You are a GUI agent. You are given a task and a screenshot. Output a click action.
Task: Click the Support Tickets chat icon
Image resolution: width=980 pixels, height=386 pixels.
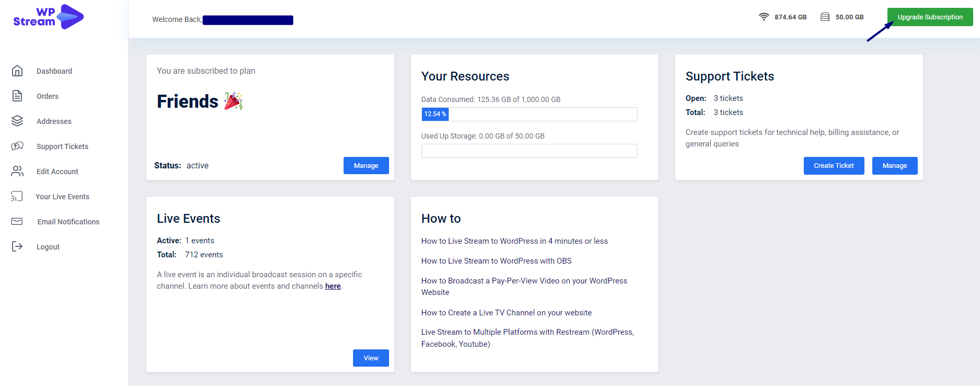point(17,146)
